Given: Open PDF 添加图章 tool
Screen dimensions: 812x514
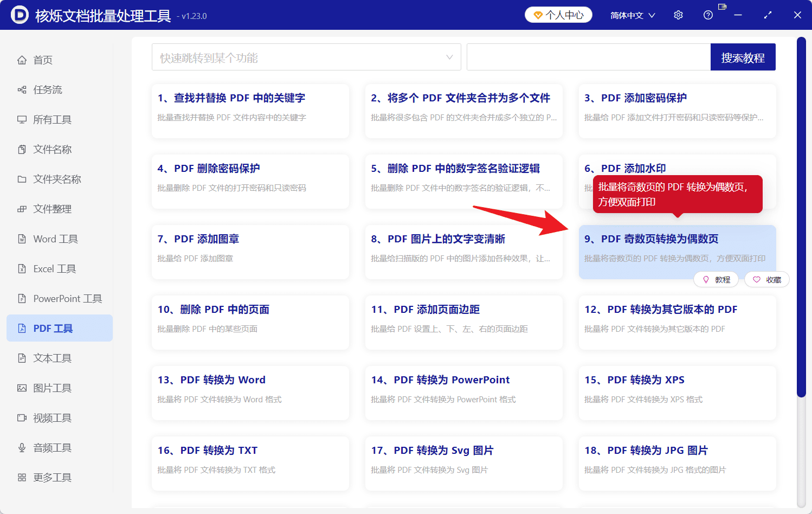Looking at the screenshot, I should (x=250, y=252).
